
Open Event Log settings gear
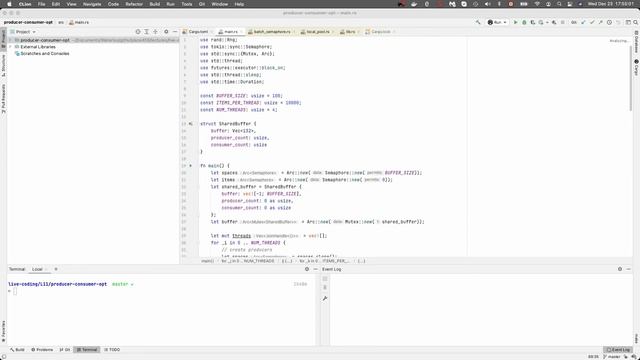(620, 269)
